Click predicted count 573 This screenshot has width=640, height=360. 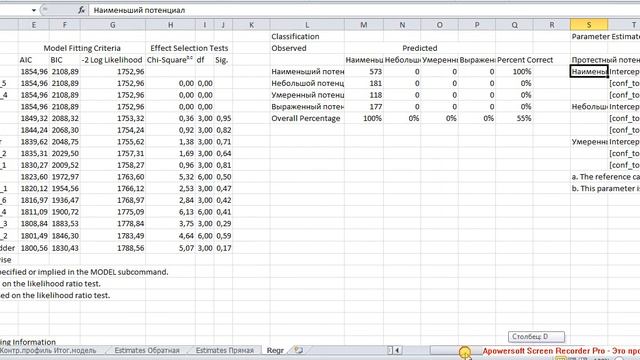pyautogui.click(x=375, y=72)
